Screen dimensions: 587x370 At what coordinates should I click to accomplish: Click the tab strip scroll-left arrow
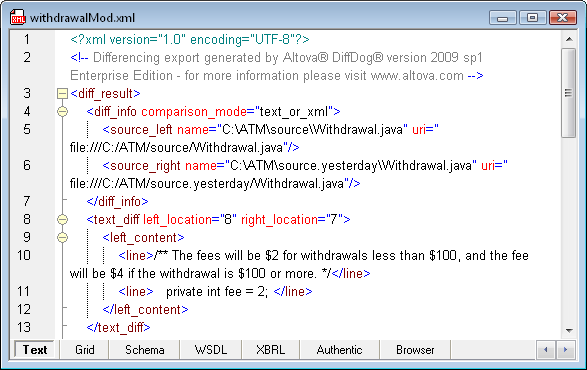coord(546,350)
